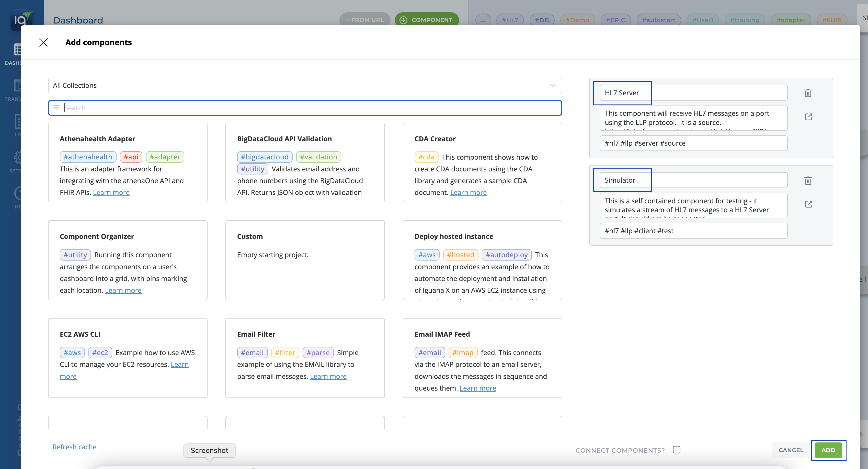Click the #autodeploy tag

(x=506, y=255)
